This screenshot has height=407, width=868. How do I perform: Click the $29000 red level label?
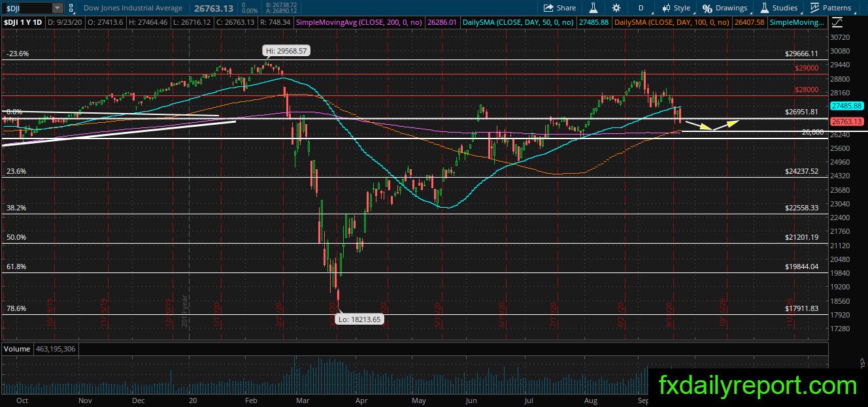click(807, 68)
